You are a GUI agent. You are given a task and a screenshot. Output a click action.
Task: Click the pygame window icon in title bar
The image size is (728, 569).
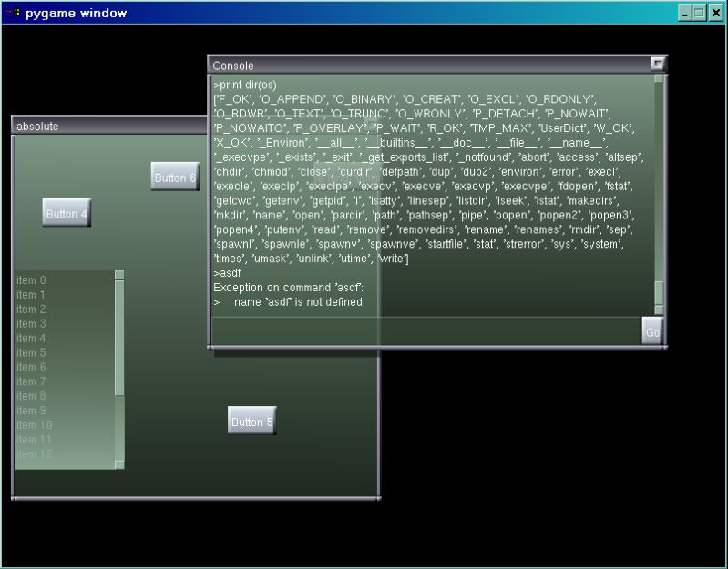[x=15, y=13]
